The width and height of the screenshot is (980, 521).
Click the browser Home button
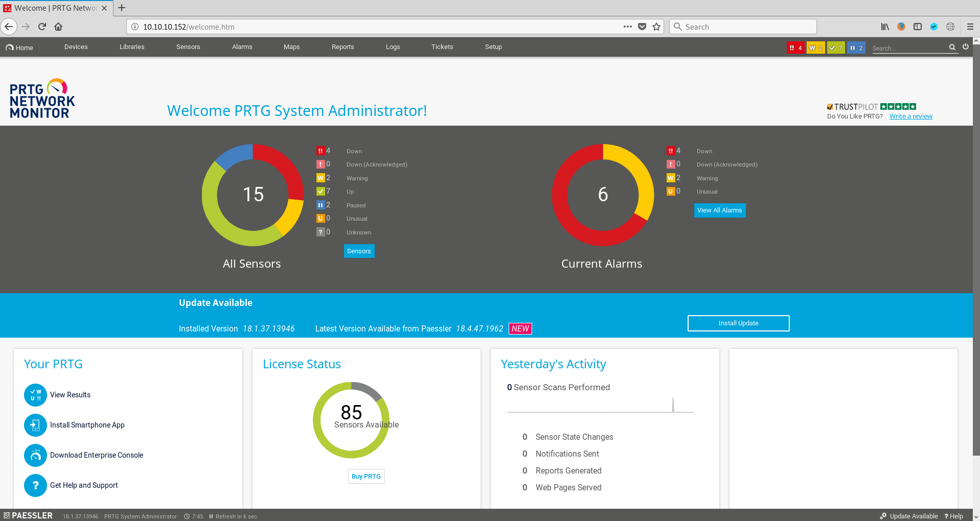point(58,27)
